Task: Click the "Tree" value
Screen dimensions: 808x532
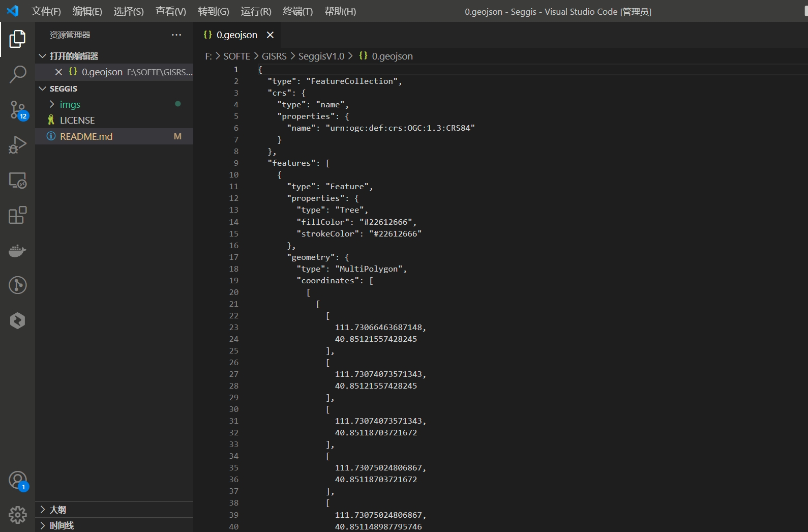Action: tap(350, 210)
